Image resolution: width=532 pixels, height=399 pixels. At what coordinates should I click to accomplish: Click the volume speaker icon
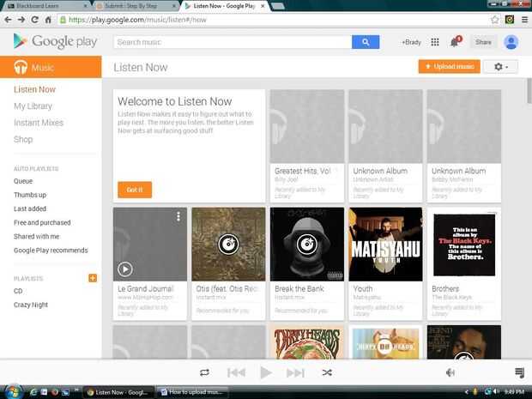point(450,372)
